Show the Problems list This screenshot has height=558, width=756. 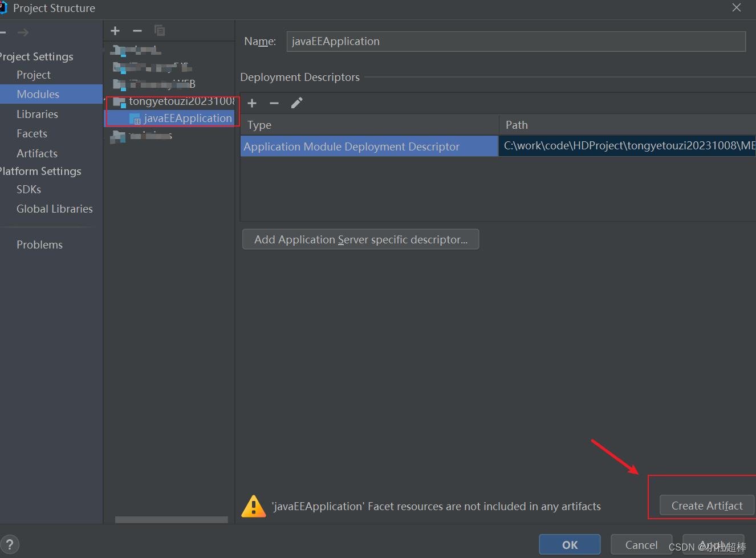click(x=39, y=245)
